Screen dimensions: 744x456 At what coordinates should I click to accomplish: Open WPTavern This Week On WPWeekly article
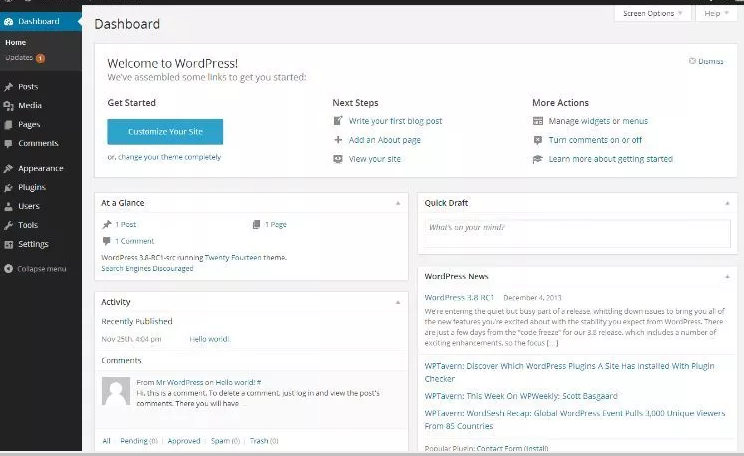pyautogui.click(x=521, y=396)
